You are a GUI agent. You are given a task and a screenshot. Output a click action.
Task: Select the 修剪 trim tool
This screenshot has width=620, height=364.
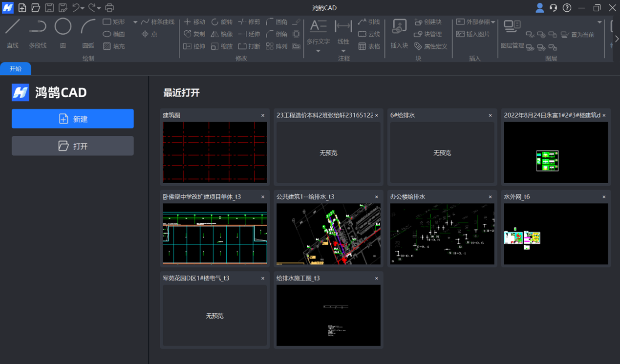pos(249,22)
